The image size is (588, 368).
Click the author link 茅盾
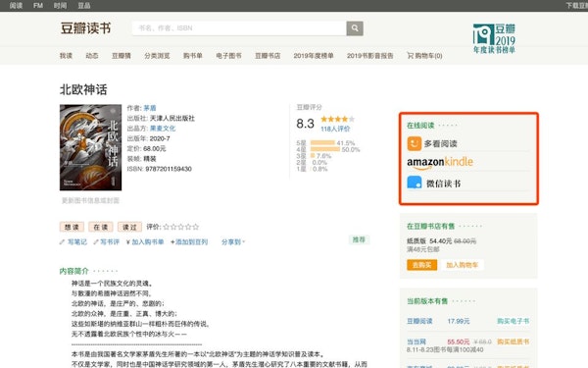tap(150, 108)
